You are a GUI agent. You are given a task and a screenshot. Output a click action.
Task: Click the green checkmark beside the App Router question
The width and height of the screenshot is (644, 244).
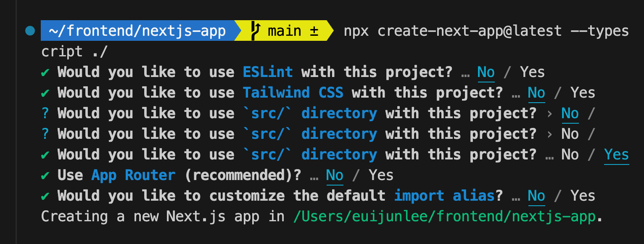[x=45, y=176]
